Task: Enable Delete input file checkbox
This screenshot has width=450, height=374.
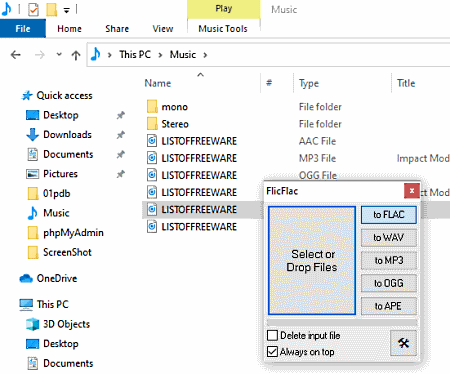Action: [x=272, y=335]
